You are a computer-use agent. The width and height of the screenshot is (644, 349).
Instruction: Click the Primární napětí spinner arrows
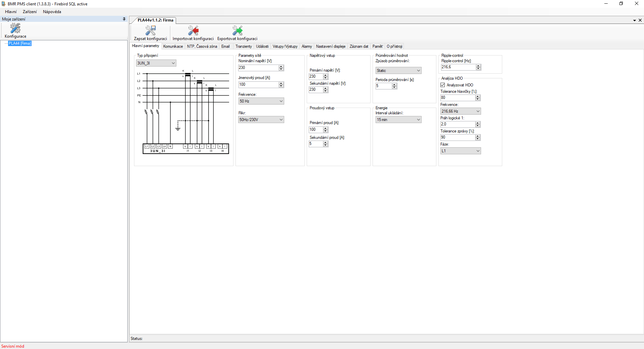tap(326, 77)
